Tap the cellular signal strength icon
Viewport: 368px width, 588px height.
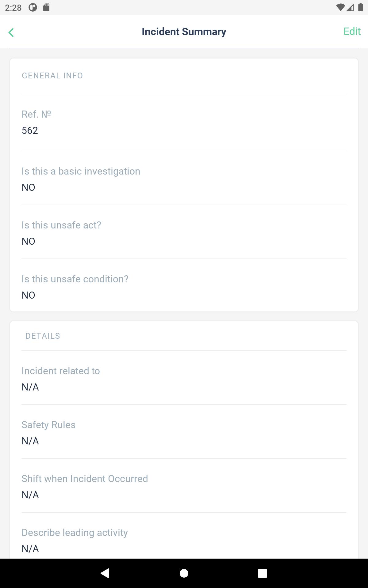(x=350, y=7)
